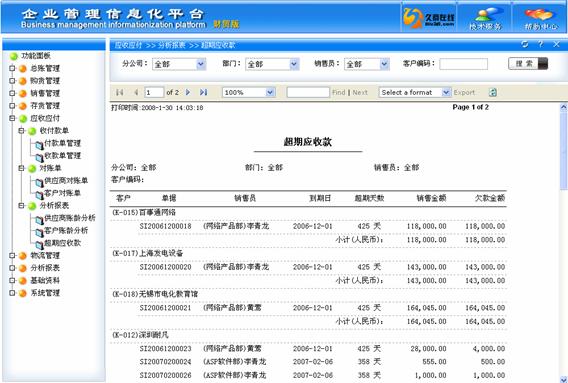This screenshot has width=568, height=383.
Task: Select 供应商对账单 in the tree
Action: 66,180
